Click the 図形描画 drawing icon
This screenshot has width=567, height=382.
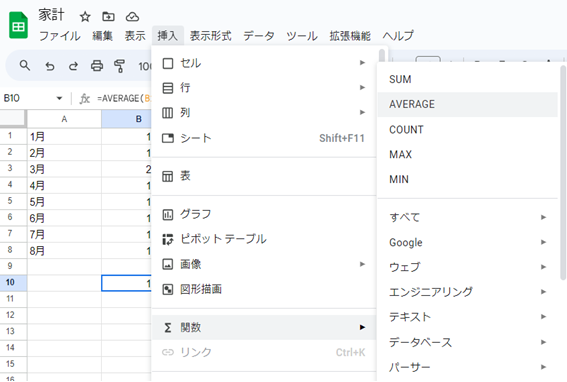[x=168, y=289]
